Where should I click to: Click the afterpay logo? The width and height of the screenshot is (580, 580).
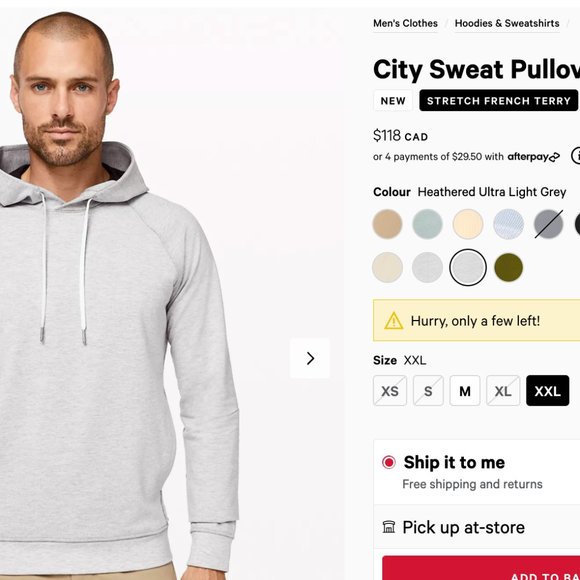click(533, 157)
